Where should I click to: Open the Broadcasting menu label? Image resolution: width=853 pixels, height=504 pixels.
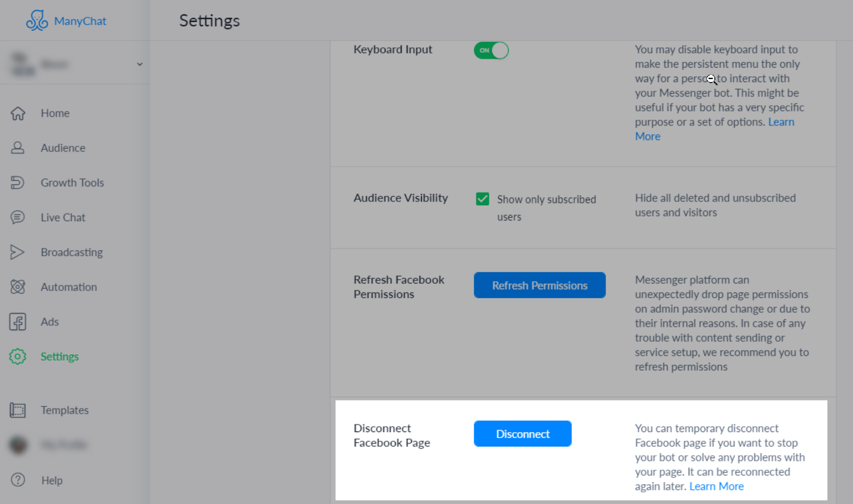point(71,253)
